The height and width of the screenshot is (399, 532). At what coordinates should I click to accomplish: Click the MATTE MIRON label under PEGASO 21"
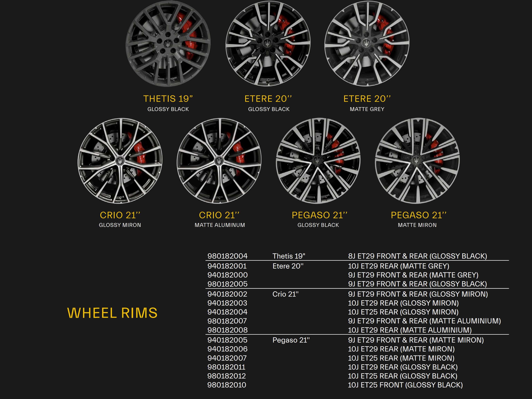tap(417, 225)
